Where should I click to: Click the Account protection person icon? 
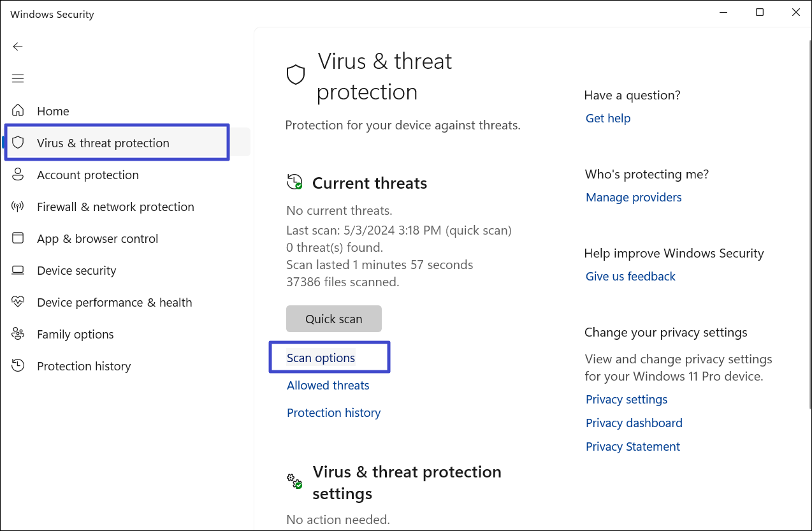18,175
